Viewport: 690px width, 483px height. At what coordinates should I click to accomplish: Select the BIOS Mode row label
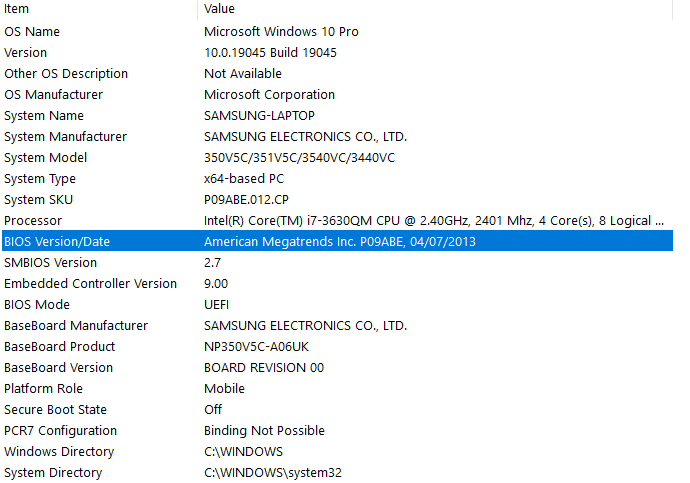[37, 305]
